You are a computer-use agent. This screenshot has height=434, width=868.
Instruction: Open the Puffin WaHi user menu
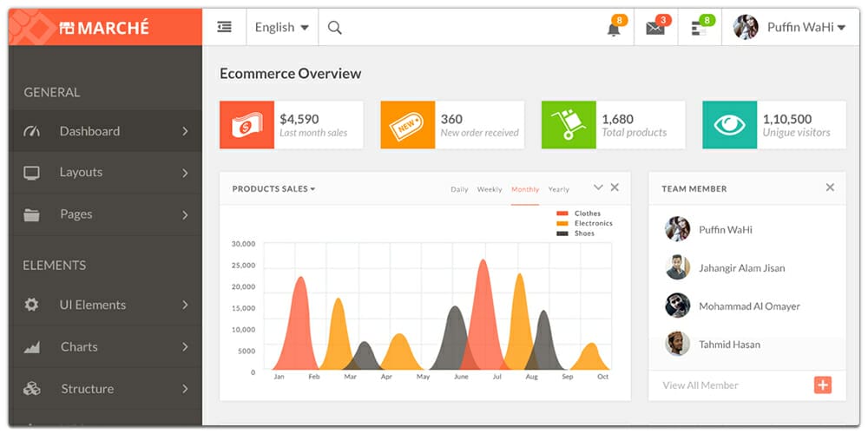click(806, 27)
